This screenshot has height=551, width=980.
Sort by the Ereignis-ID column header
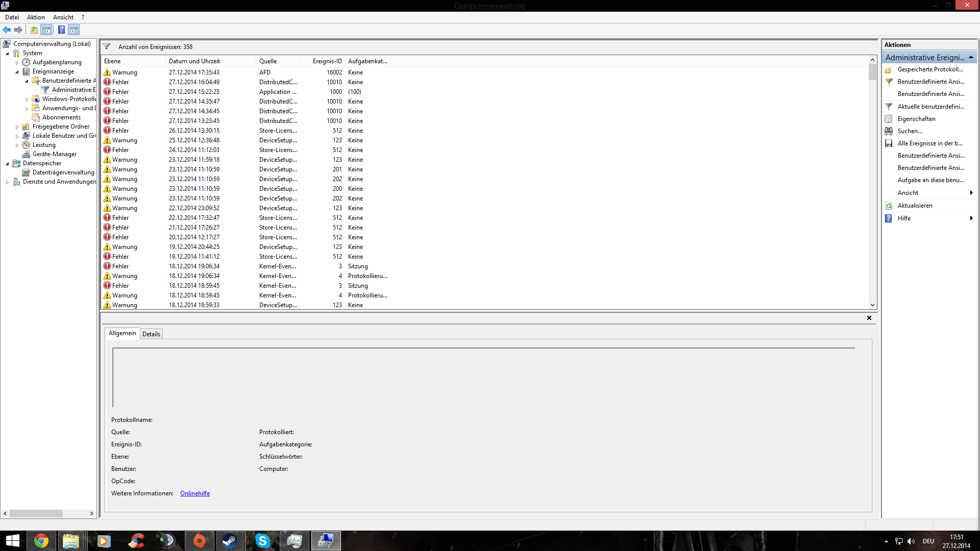[x=327, y=61]
